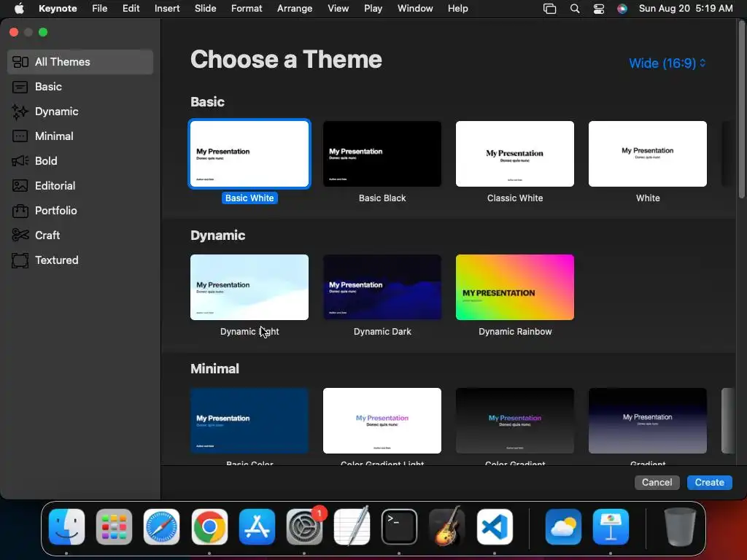The width and height of the screenshot is (747, 560).
Task: Select the Dynamic Dark theme thumbnail
Action: 382,287
